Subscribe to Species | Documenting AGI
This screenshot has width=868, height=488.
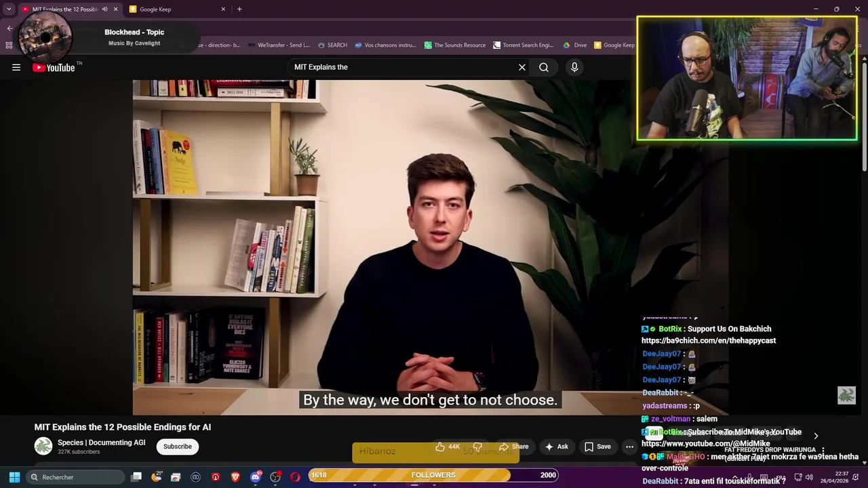pos(178,447)
